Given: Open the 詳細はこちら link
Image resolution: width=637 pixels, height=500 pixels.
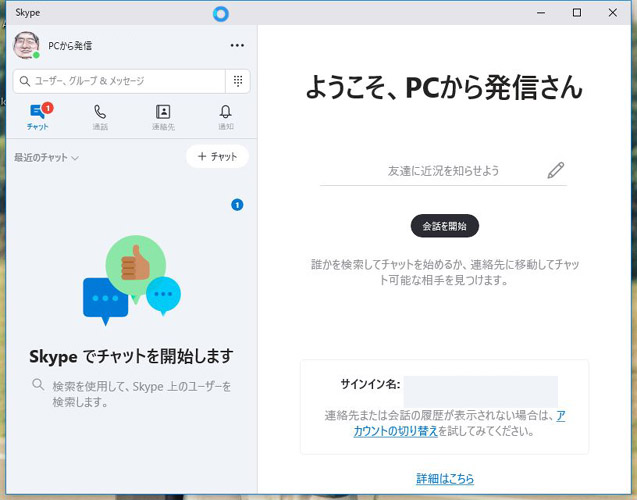Looking at the screenshot, I should [445, 478].
